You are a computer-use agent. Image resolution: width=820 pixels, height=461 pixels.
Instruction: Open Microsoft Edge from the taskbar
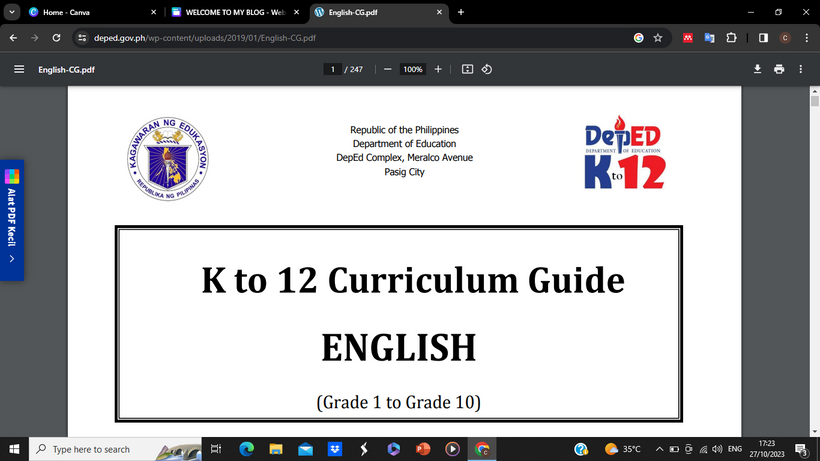click(246, 449)
